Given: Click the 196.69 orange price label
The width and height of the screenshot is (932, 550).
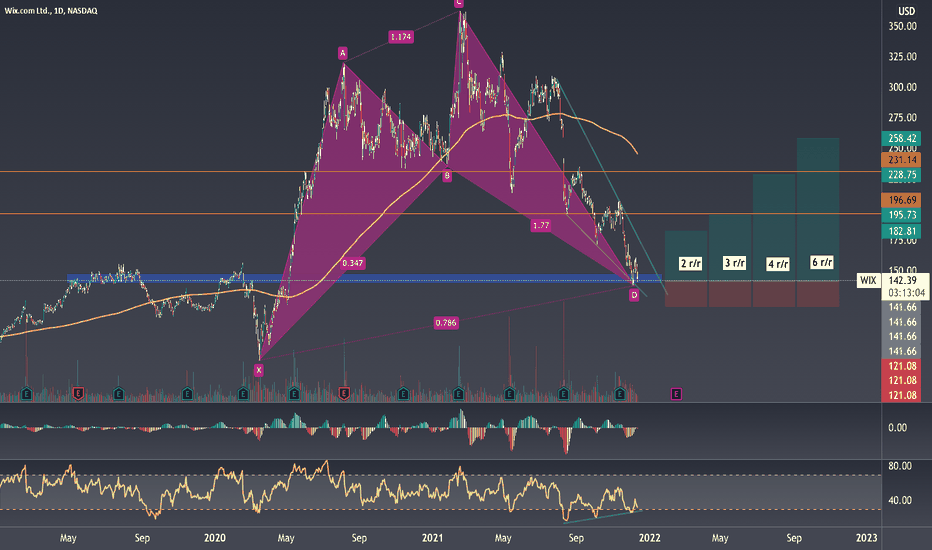Looking at the screenshot, I should 902,200.
